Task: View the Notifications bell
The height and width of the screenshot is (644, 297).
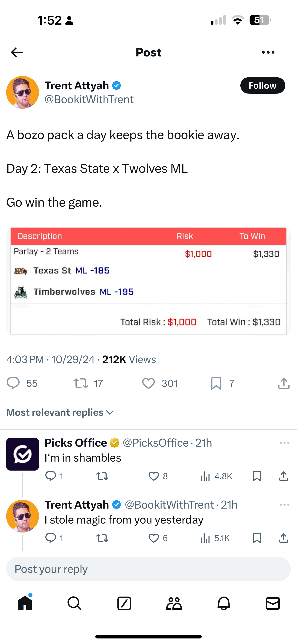Action: coord(224,603)
